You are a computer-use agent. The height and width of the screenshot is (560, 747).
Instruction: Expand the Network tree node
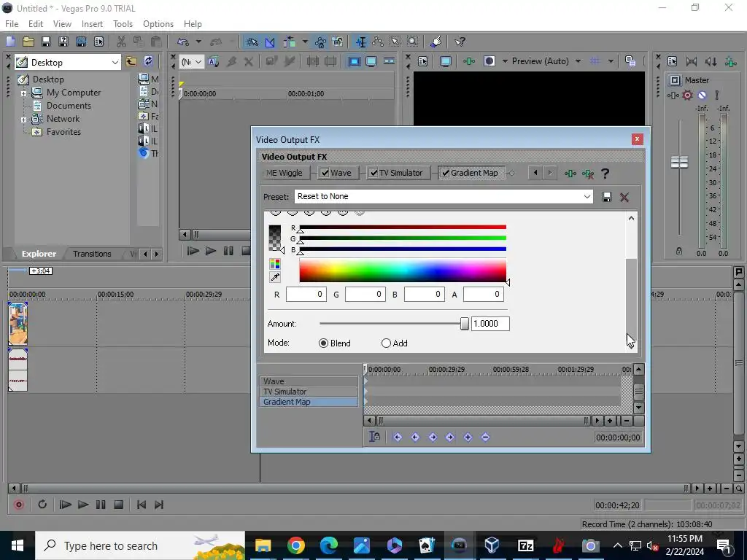click(23, 119)
